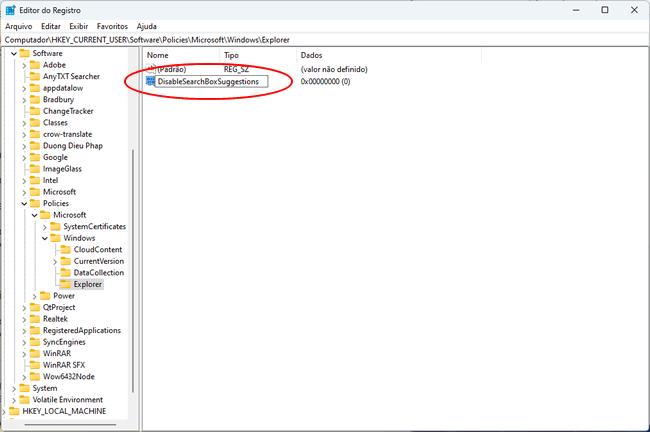This screenshot has width=650, height=432.
Task: Click the Dados column header
Action: click(x=312, y=55)
